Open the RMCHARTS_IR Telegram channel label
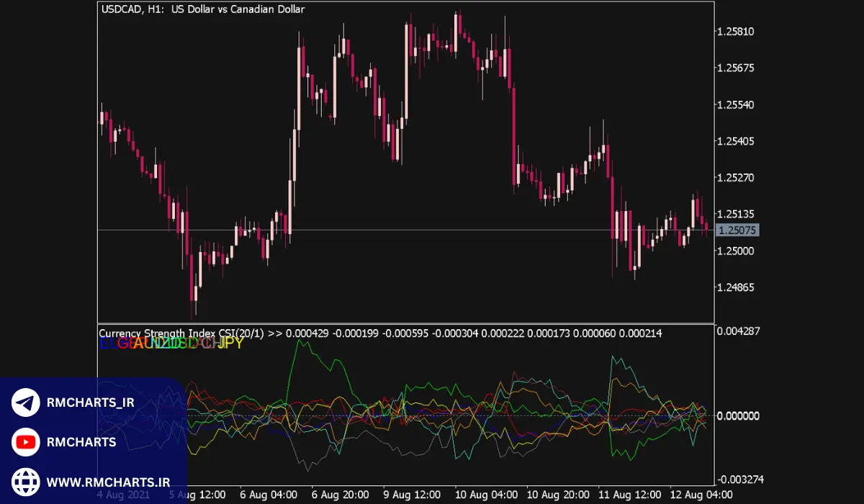This screenshot has height=504, width=864. 90,402
